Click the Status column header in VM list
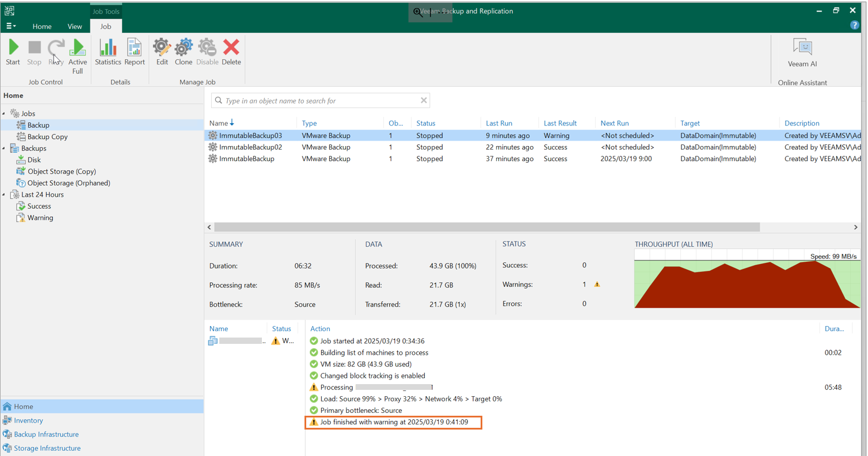 point(281,329)
